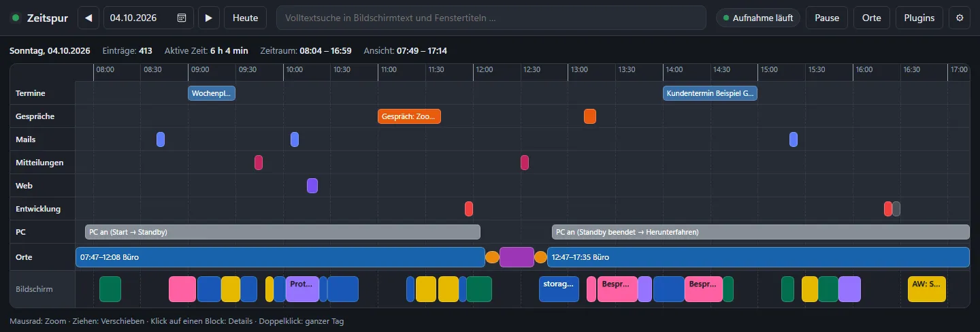Click the full-text search field
Screen dimensions: 980x332
point(491,18)
